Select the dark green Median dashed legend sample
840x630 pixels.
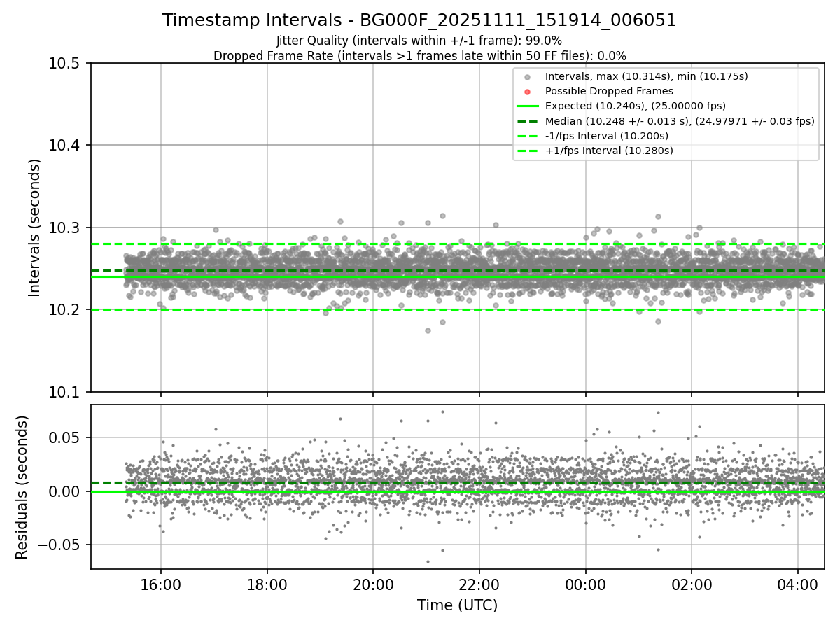coord(528,120)
